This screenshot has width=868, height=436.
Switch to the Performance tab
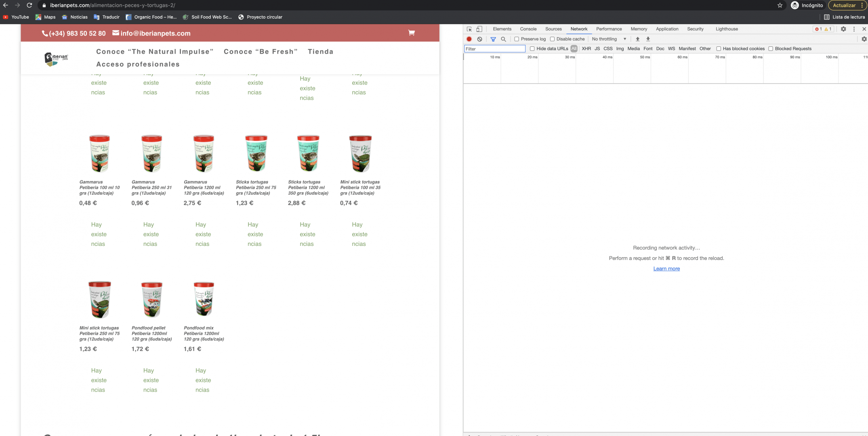point(609,29)
